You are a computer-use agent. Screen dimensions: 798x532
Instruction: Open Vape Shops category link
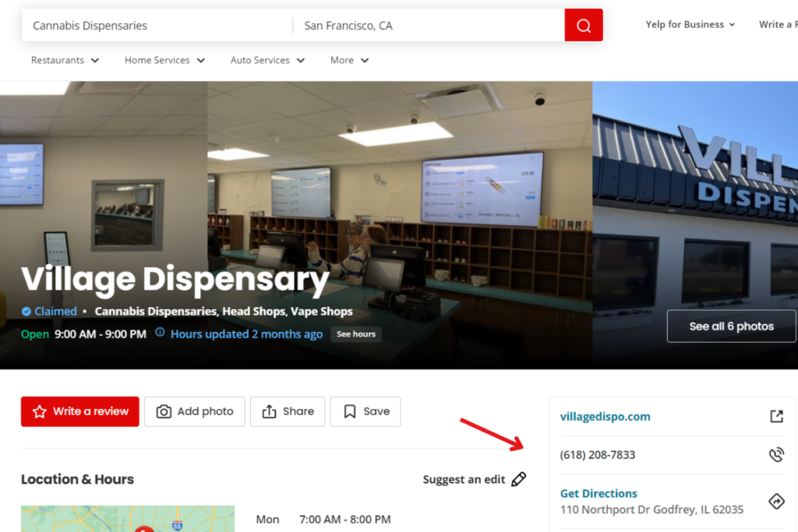point(322,312)
